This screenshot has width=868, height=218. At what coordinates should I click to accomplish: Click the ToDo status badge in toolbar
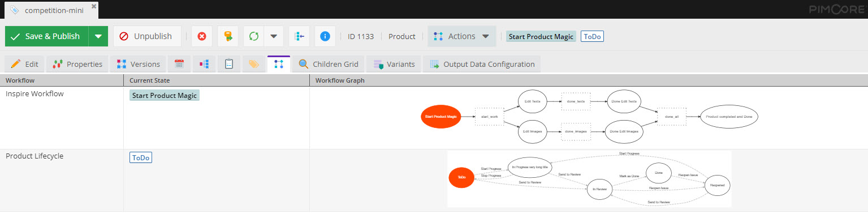click(592, 36)
